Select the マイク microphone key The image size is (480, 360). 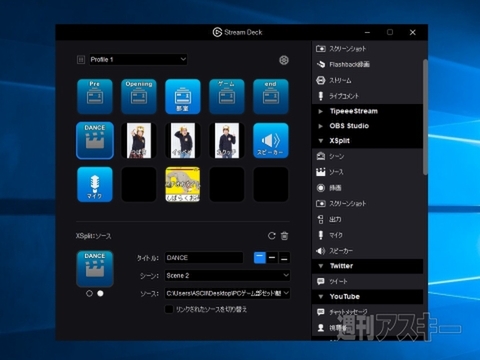[95, 184]
